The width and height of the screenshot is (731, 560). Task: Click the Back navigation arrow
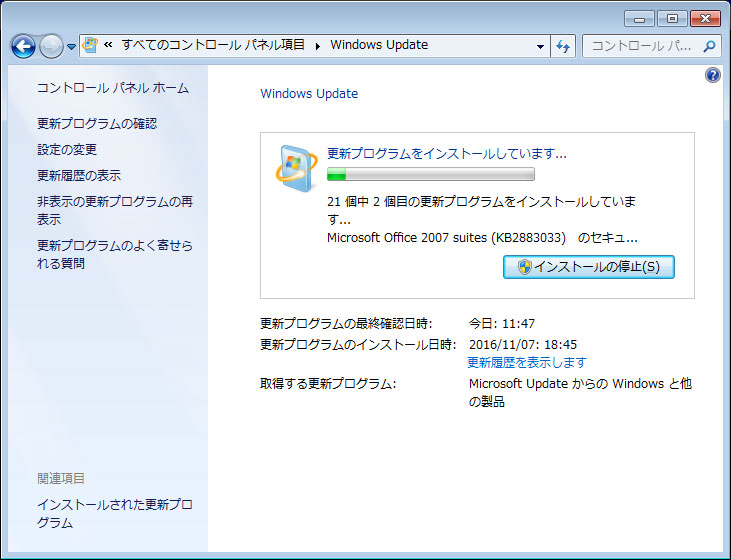tap(23, 46)
